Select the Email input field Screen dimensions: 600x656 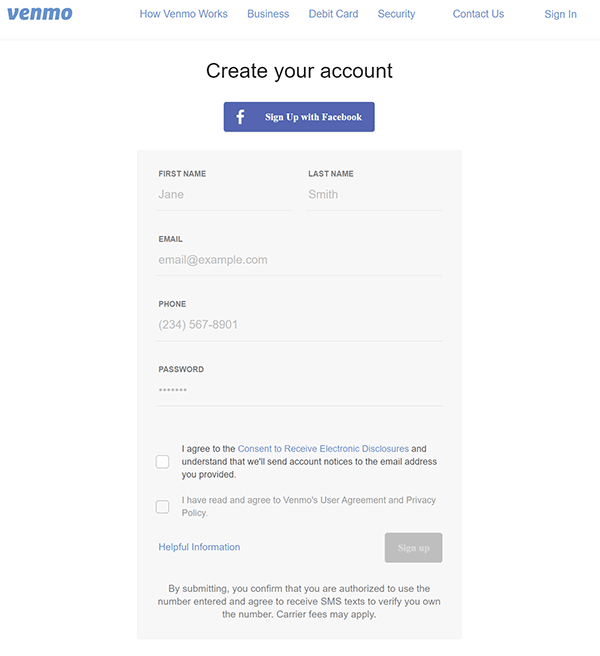click(299, 260)
